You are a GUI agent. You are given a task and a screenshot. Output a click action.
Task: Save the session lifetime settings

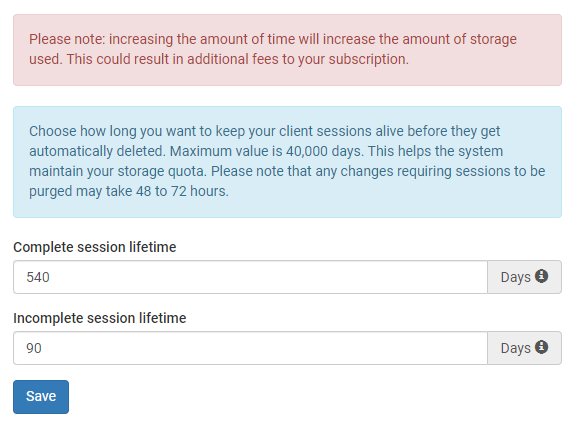pos(41,397)
